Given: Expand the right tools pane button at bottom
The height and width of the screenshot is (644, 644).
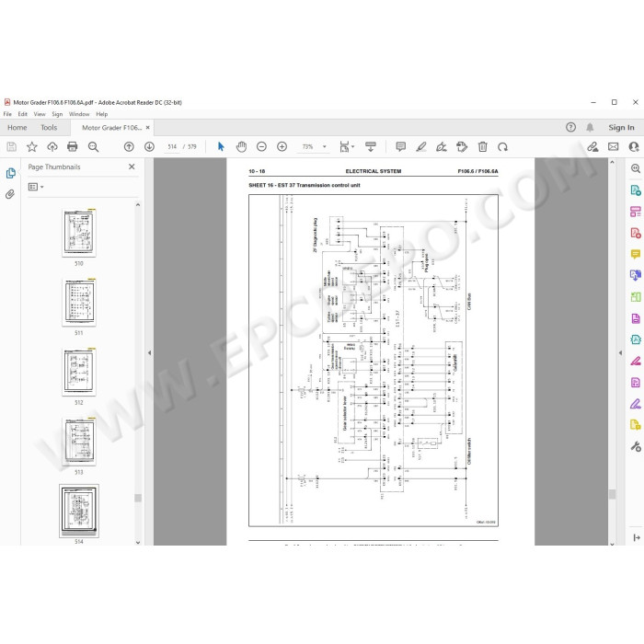Looking at the screenshot, I should (637, 537).
